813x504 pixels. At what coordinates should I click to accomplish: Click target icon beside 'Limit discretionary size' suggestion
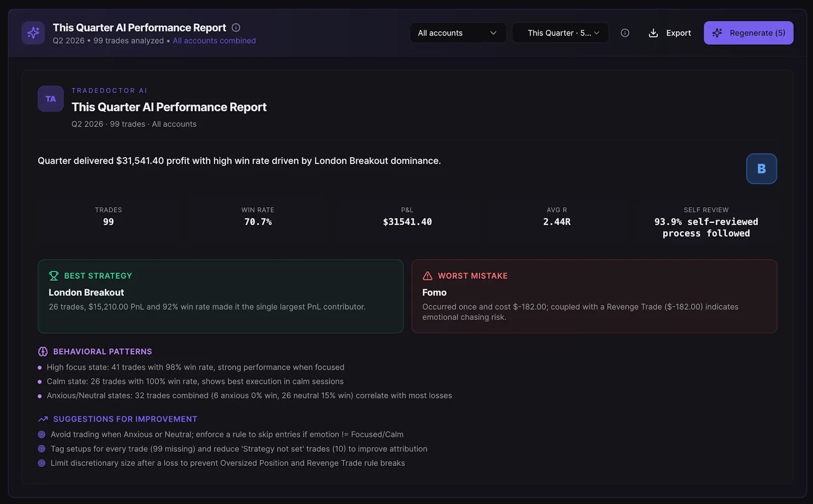click(x=42, y=463)
